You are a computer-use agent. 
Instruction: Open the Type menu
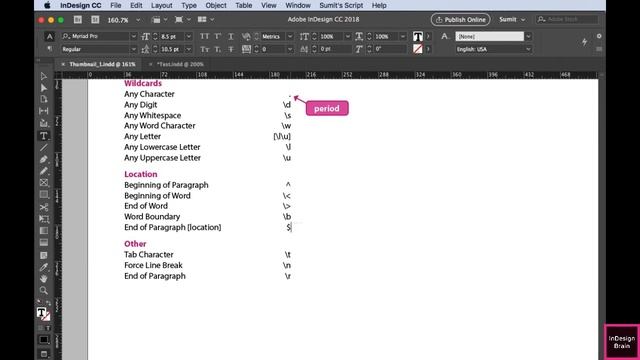pos(189,5)
